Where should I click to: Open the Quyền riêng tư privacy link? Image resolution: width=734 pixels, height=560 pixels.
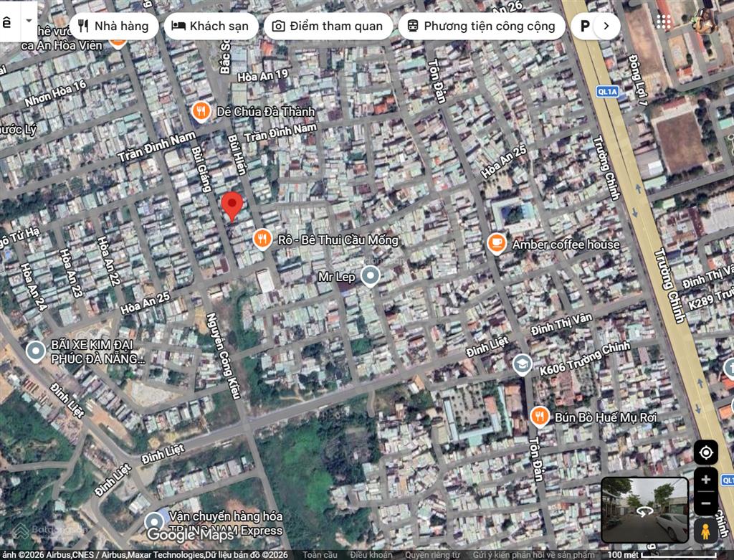(x=432, y=555)
